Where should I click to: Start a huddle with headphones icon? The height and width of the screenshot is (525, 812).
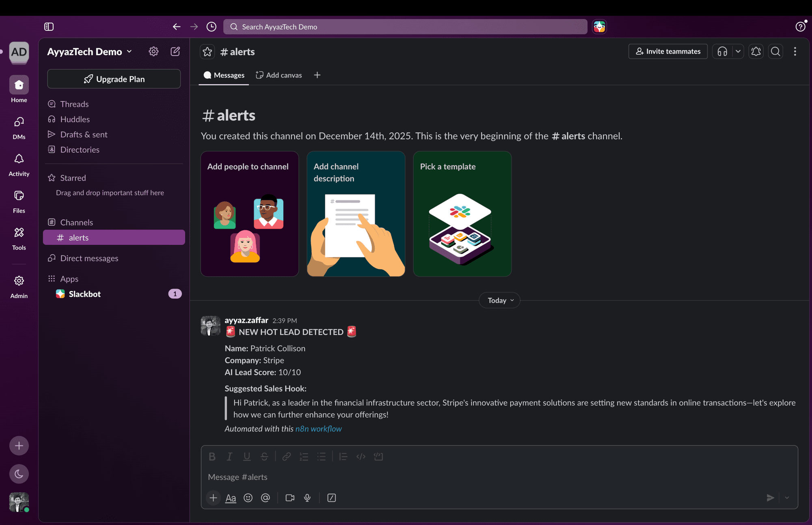pos(722,52)
